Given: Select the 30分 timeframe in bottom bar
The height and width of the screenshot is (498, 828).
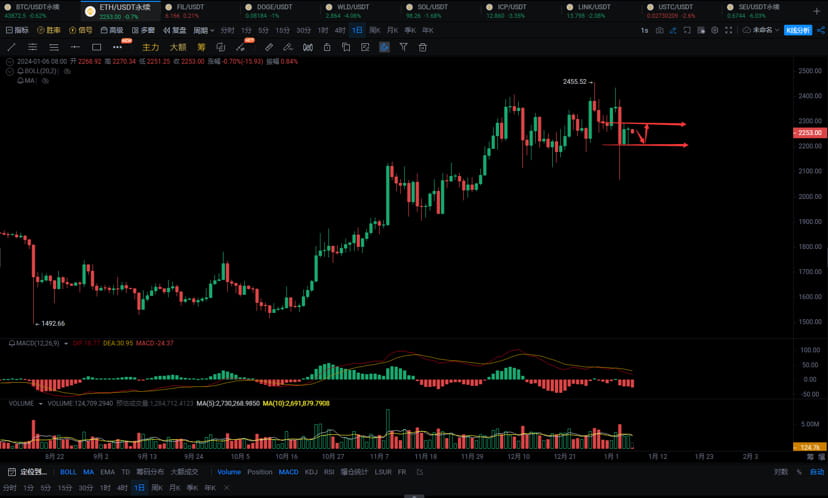Looking at the screenshot, I should pos(86,488).
